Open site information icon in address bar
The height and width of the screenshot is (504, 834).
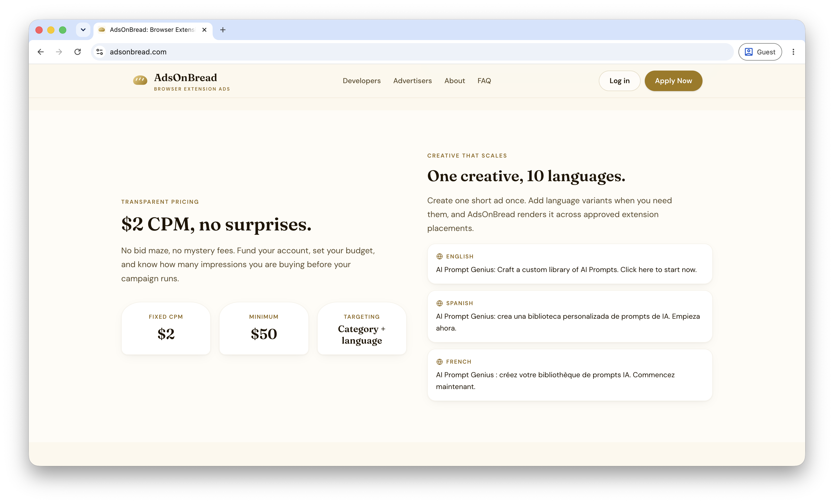pos(100,52)
